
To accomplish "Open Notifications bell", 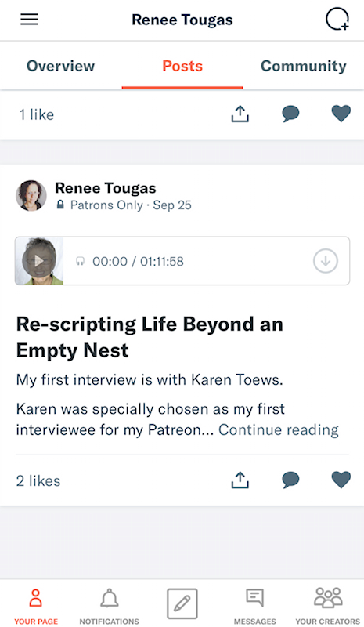I will 109,605.
